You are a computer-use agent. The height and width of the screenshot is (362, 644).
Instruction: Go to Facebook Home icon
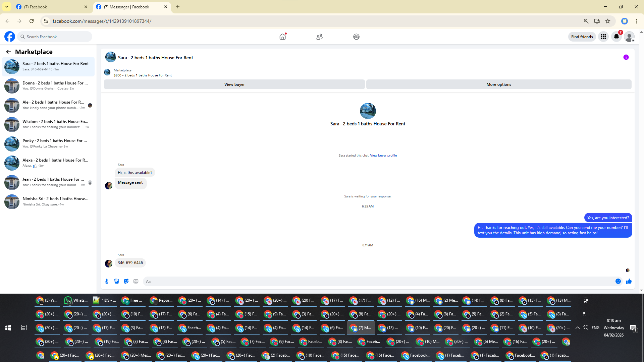pos(283,37)
